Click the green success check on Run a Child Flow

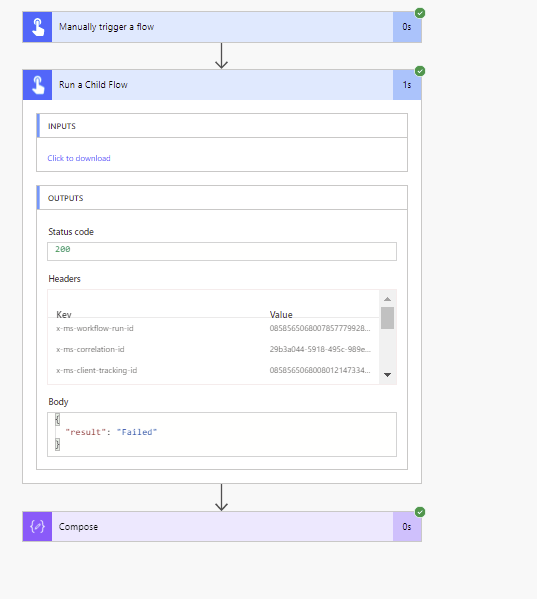tap(420, 71)
